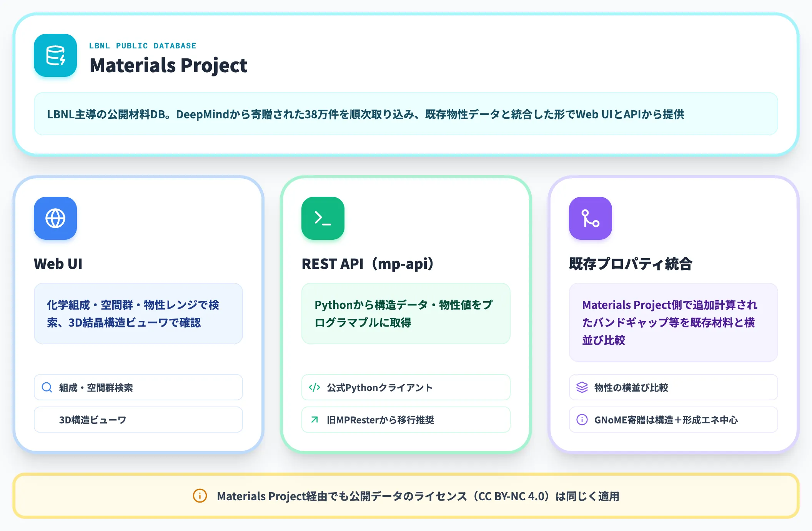
Task: Select the GNoME寄贈は構造+形成エネ中心 item
Action: (x=674, y=420)
